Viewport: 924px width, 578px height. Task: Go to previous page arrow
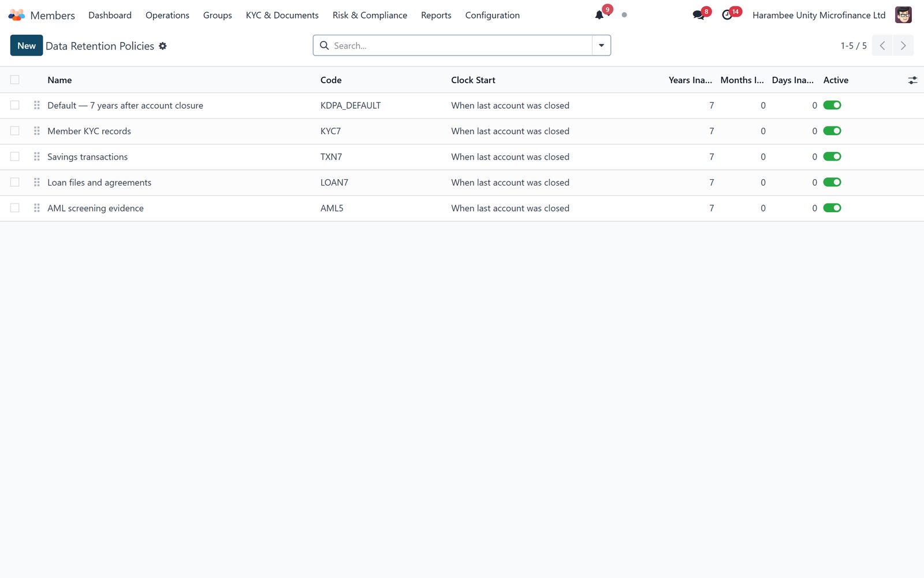click(882, 46)
